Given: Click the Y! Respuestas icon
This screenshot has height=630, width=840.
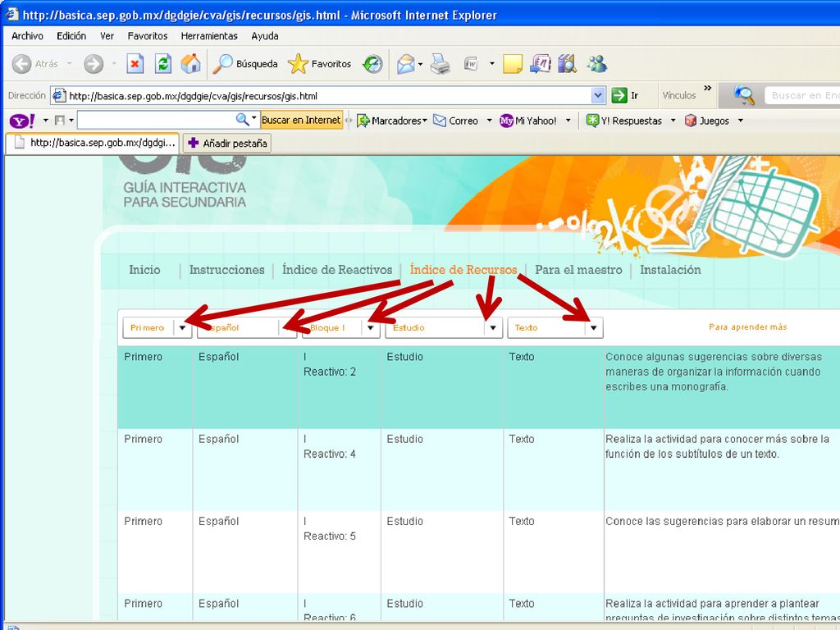Looking at the screenshot, I should pos(592,121).
